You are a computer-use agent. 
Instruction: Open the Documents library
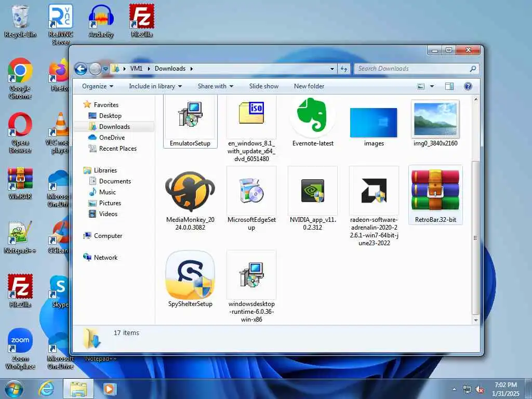[110, 181]
